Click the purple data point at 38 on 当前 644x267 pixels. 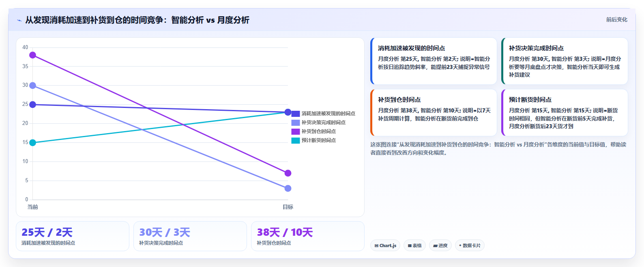click(33, 55)
